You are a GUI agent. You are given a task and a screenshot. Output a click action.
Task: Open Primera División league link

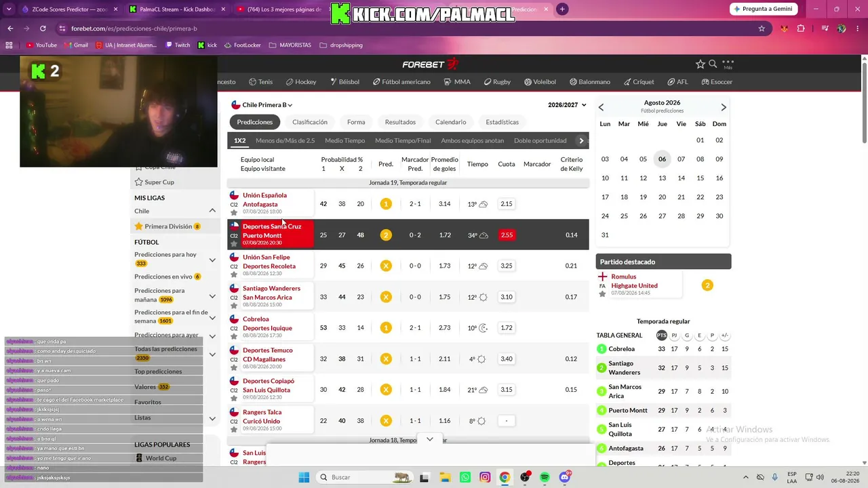[168, 226]
